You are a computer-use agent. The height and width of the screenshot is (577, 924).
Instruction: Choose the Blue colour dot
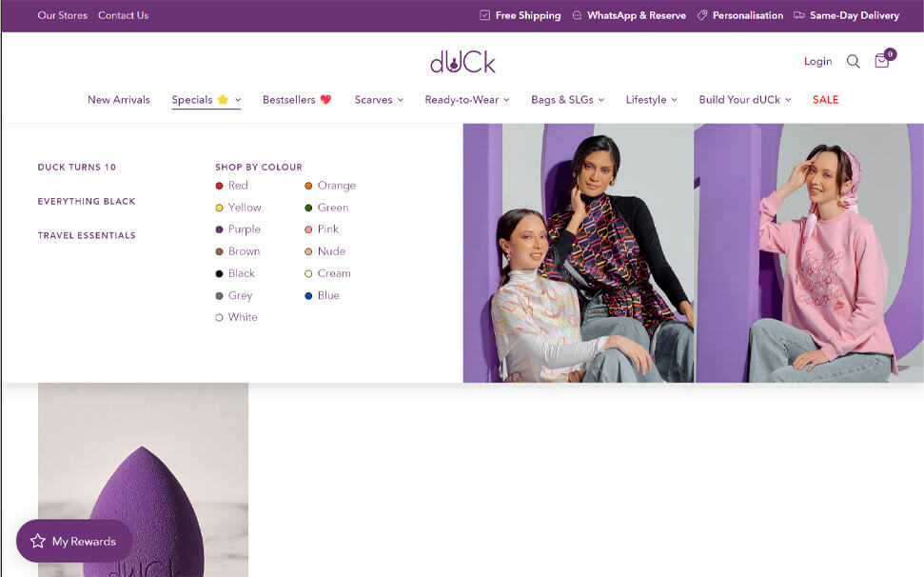pyautogui.click(x=308, y=296)
